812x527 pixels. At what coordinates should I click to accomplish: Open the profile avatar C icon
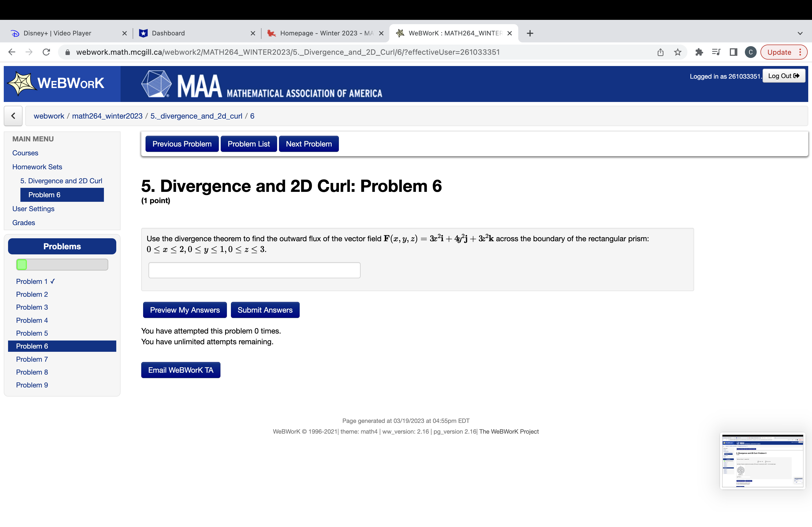tap(751, 52)
